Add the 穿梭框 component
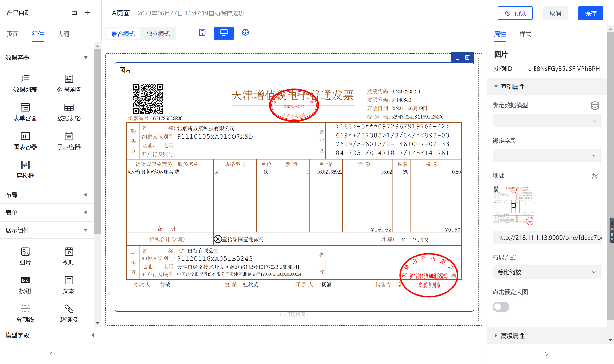The height and width of the screenshot is (364, 614). tap(25, 170)
